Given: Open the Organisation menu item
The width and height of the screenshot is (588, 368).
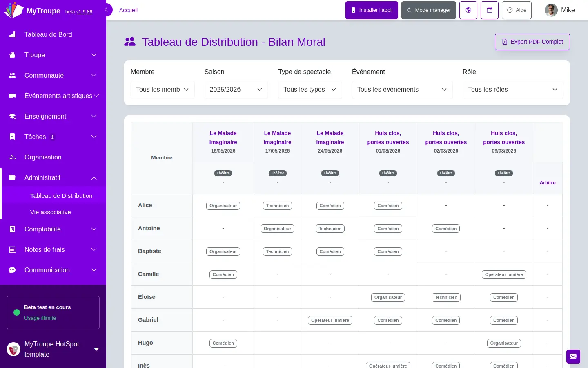Looking at the screenshot, I should pos(53,157).
